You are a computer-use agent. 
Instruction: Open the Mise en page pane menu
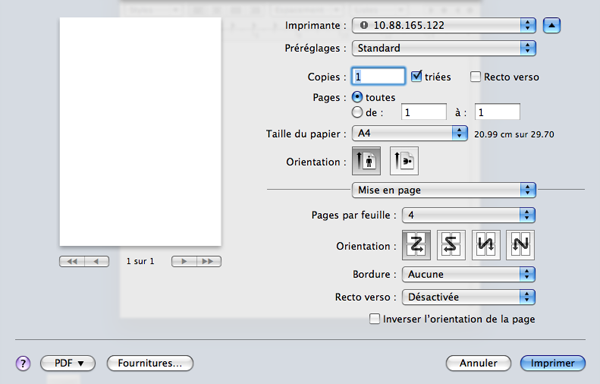click(x=444, y=190)
